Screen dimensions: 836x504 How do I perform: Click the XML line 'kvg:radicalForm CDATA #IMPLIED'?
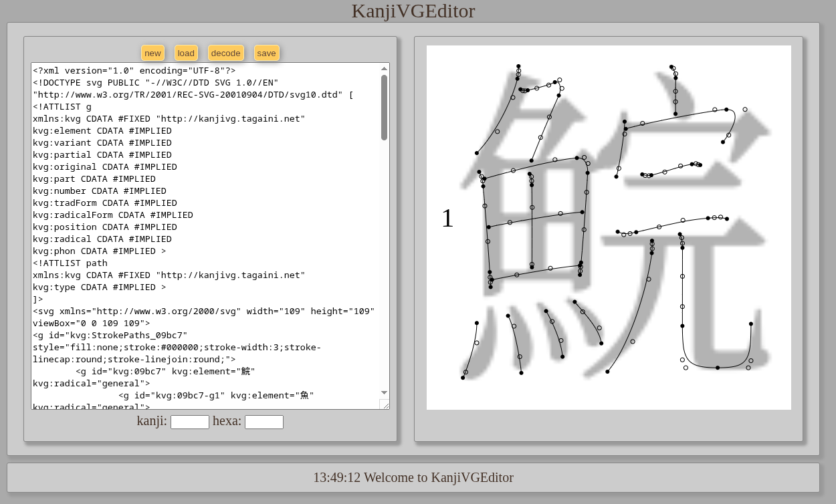[113, 215]
